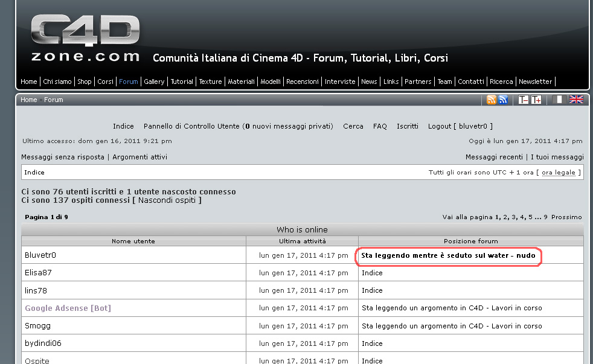Image resolution: width=593 pixels, height=364 pixels.
Task: Click the C4D zone.com logo
Action: click(x=85, y=38)
